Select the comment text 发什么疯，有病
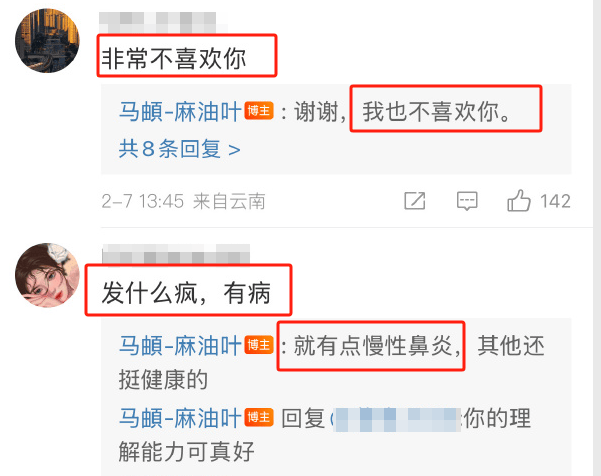601x476 pixels. click(x=186, y=293)
